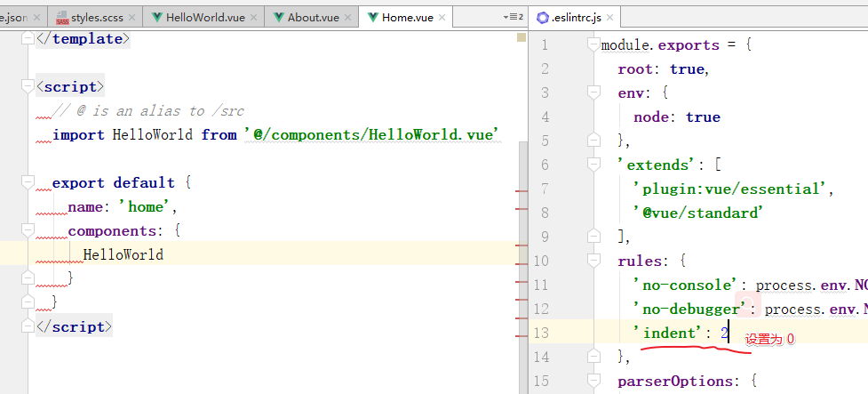The width and height of the screenshot is (868, 394).
Task: Click the Vue icon on HelloWorld.vue tab
Action: tap(157, 17)
